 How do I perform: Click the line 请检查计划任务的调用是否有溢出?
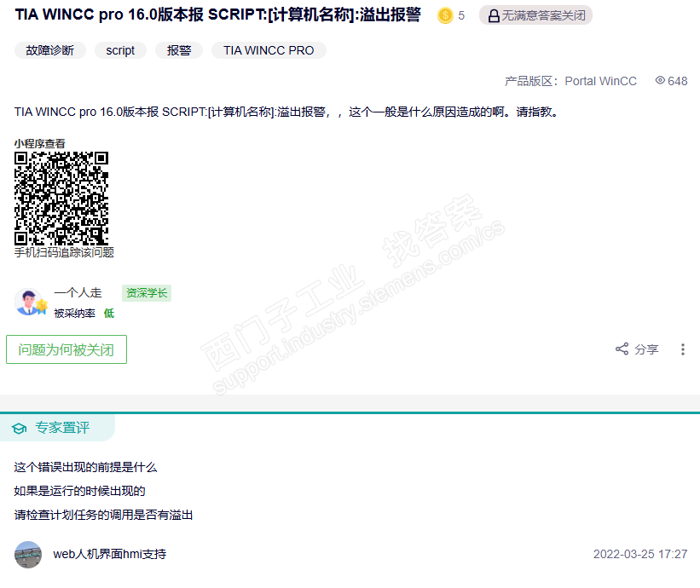(x=103, y=516)
